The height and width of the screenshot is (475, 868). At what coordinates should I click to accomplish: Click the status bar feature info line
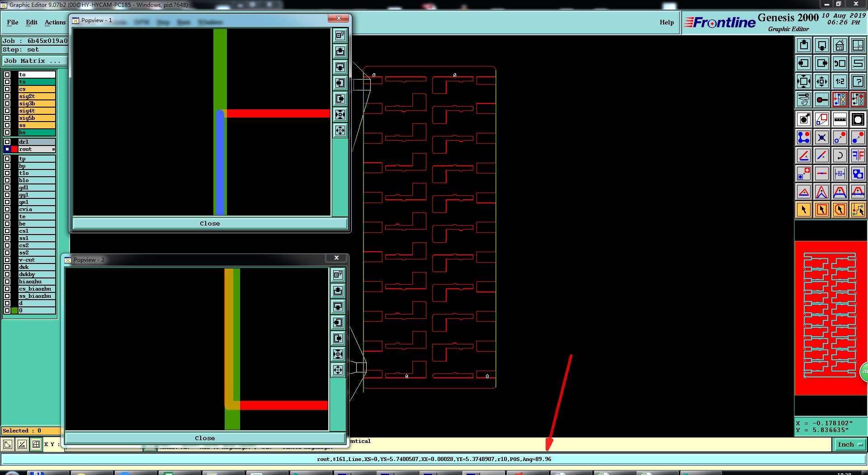coord(434,459)
